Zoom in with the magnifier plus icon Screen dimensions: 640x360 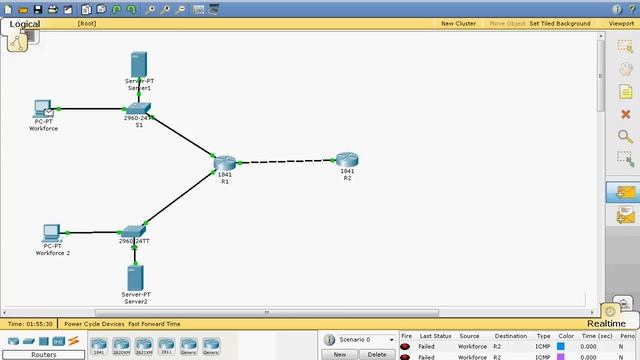[x=150, y=9]
